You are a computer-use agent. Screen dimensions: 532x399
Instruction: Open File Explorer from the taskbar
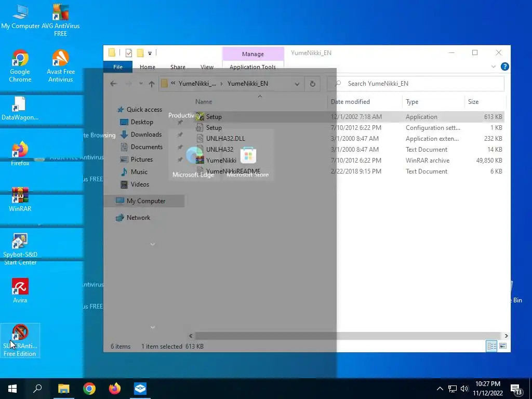(63, 389)
